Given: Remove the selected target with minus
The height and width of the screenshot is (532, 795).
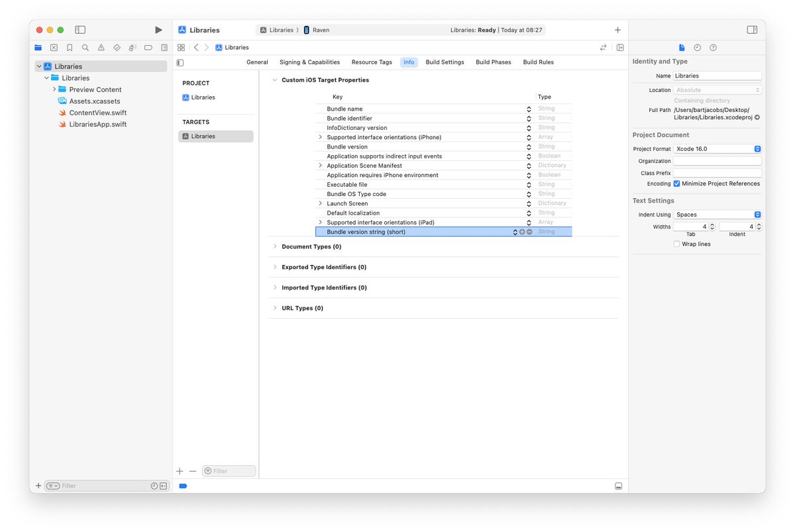Looking at the screenshot, I should point(193,471).
